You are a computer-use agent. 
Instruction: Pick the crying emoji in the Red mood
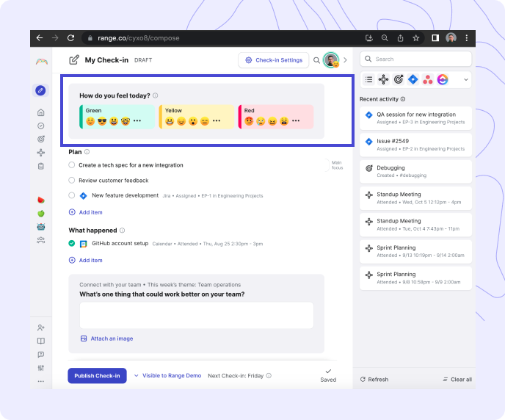[261, 121]
